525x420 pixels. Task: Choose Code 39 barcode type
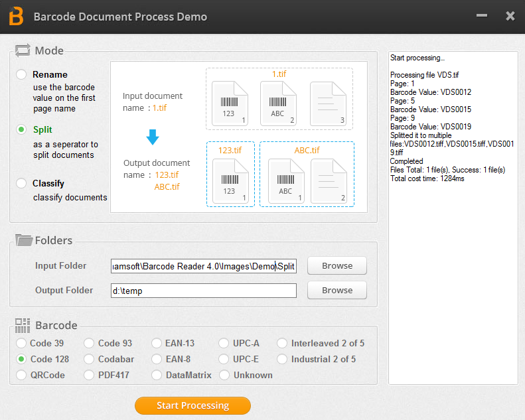(22, 343)
